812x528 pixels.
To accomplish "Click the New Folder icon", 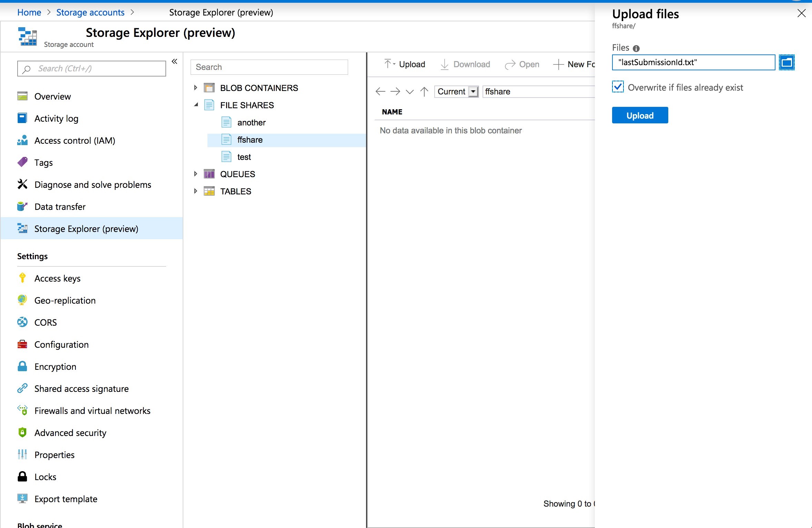I will point(558,65).
